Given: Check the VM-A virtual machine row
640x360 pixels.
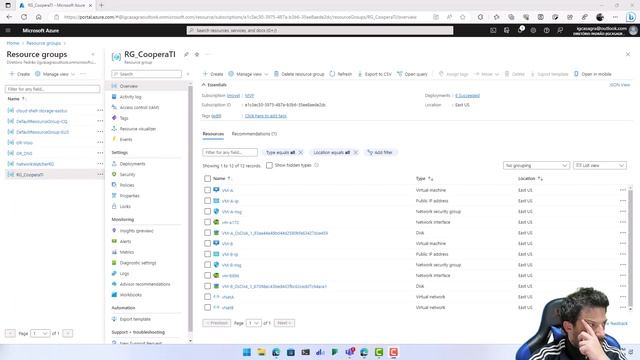Looking at the screenshot, I should point(207,190).
